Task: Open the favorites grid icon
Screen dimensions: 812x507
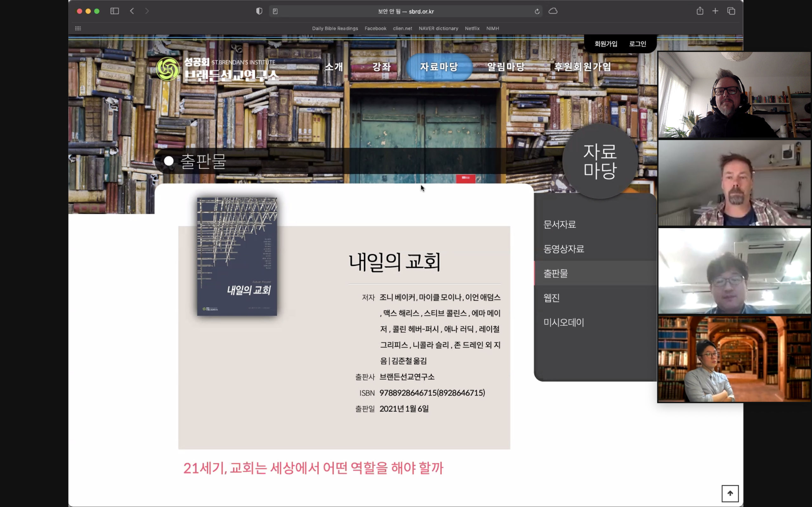Action: (x=78, y=29)
